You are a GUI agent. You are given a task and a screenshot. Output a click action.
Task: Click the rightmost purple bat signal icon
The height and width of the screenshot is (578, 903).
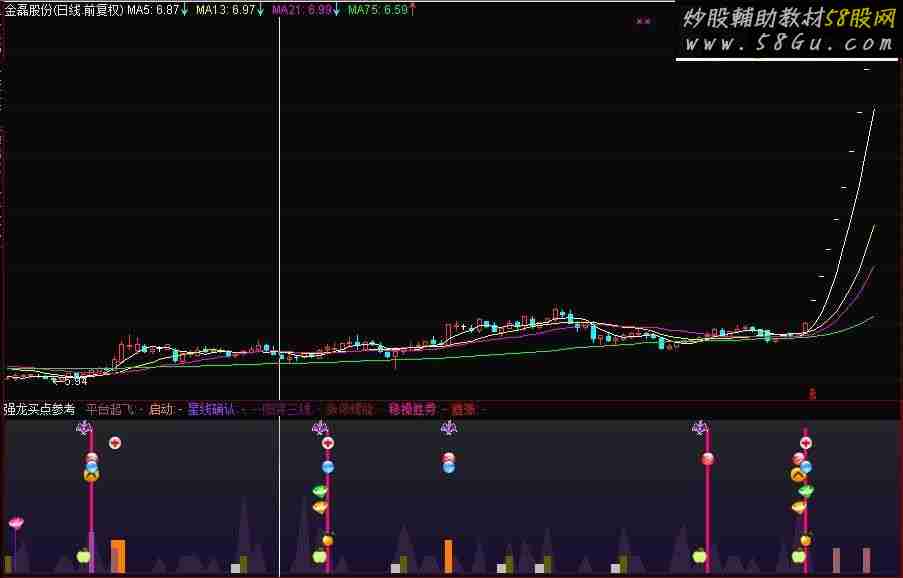pyautogui.click(x=700, y=427)
